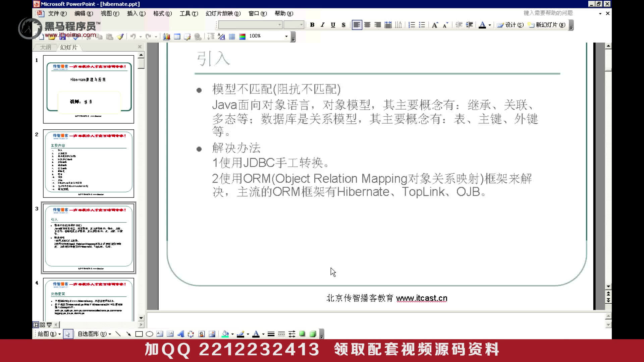Switch to the Outline tab
The image size is (644, 362).
46,47
